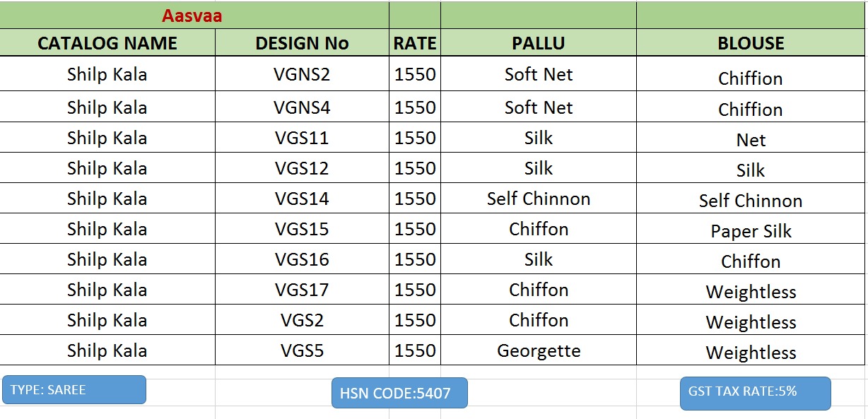
Task: Select the VGS11 design cell
Action: coord(302,138)
